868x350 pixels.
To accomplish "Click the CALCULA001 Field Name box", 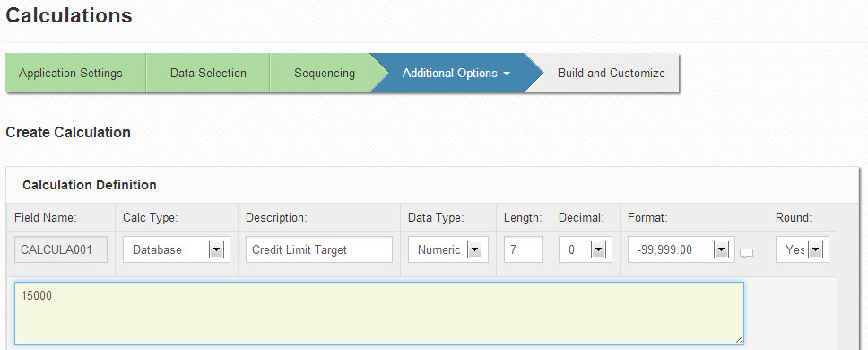I will coord(61,249).
